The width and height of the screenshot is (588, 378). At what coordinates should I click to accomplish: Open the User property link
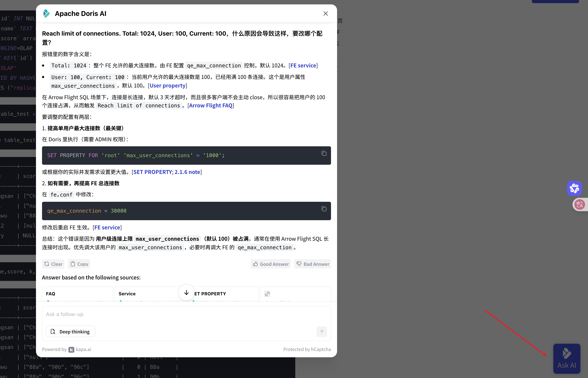tap(167, 86)
